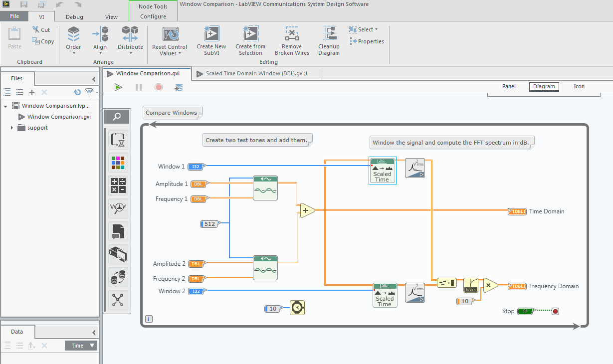613x364 pixels.
Task: Click the data-flow icon beside Abort button
Action: click(x=179, y=87)
